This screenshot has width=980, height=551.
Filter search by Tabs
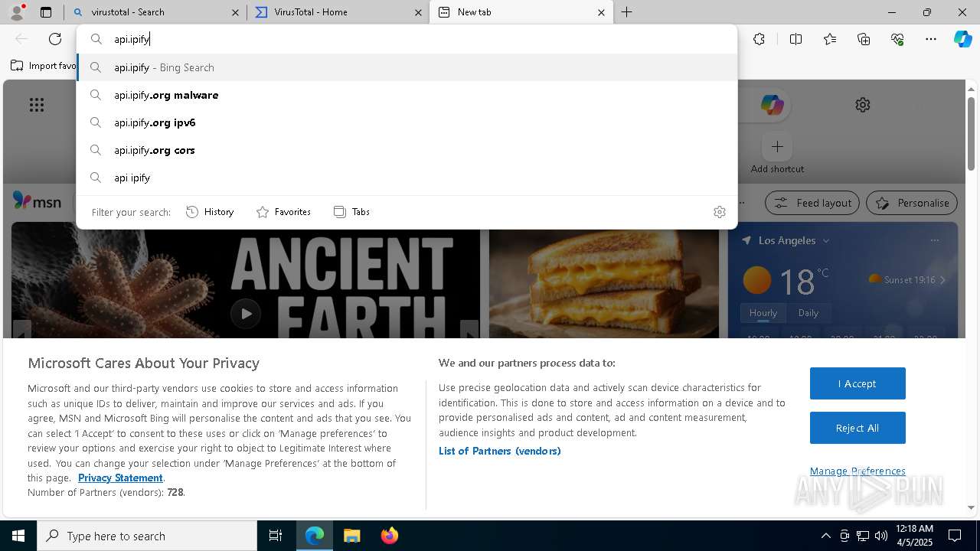pyautogui.click(x=351, y=212)
